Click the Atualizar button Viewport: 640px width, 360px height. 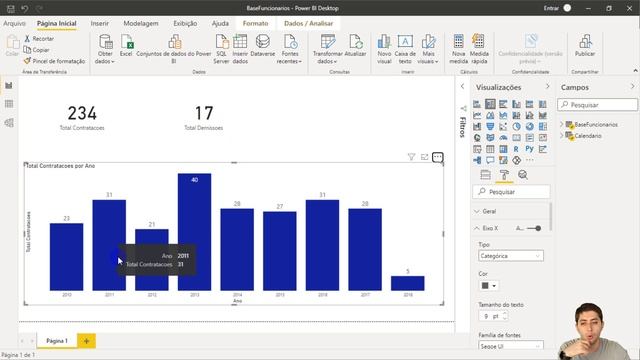(x=355, y=46)
